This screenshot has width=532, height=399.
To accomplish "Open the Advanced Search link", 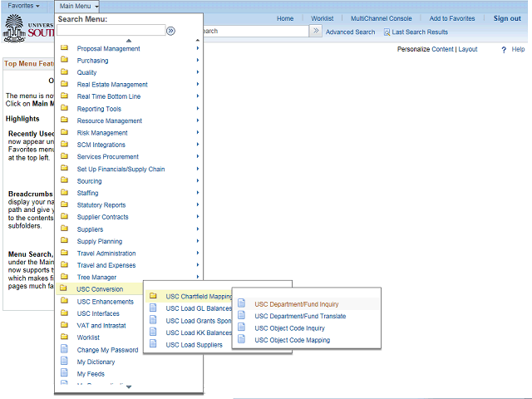I will pos(350,32).
